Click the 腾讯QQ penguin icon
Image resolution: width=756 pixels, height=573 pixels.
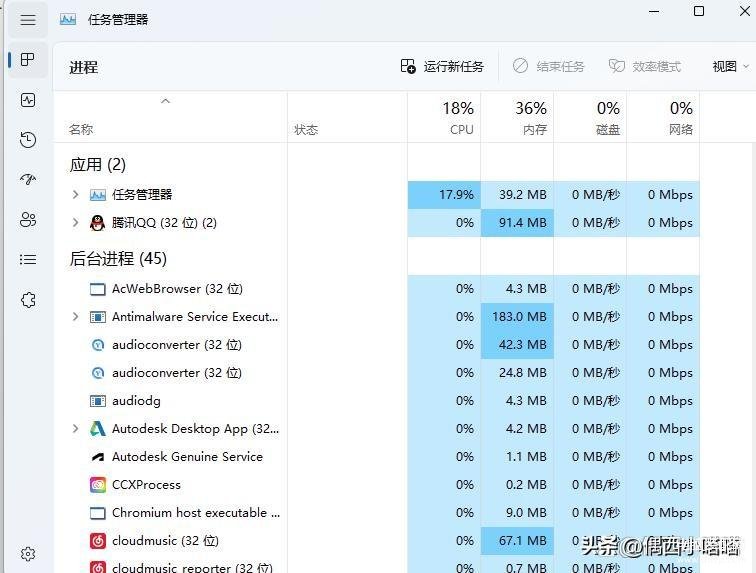[x=97, y=223]
